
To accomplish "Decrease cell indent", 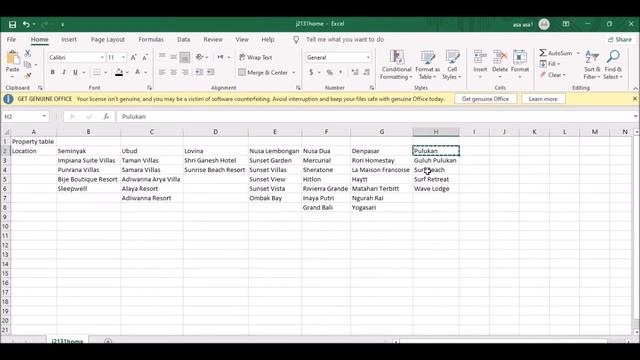I will coord(199,72).
